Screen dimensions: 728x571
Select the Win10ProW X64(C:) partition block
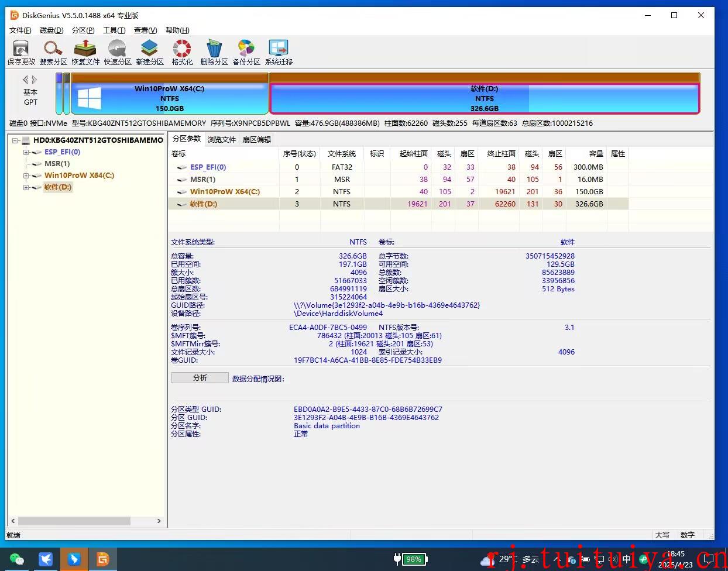170,94
